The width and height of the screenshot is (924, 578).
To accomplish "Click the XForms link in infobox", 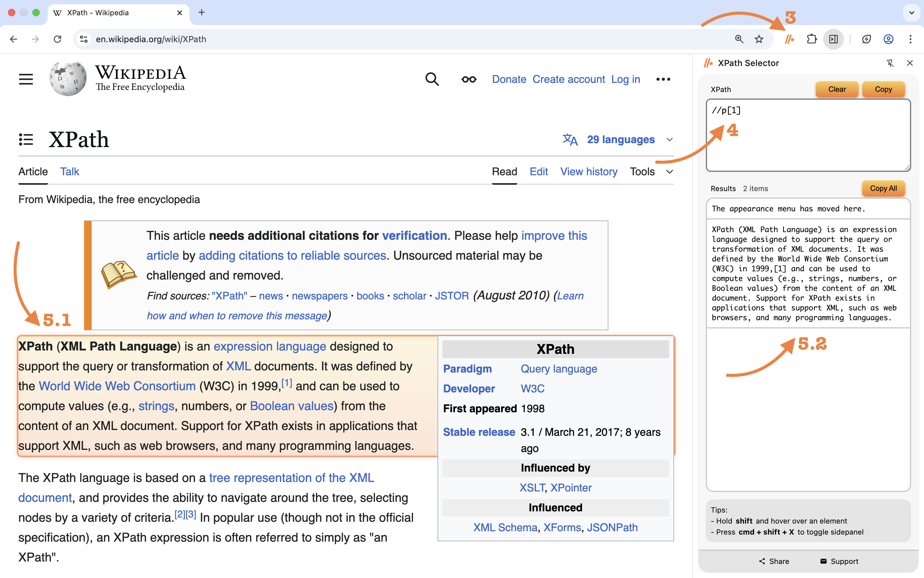I will point(562,528).
